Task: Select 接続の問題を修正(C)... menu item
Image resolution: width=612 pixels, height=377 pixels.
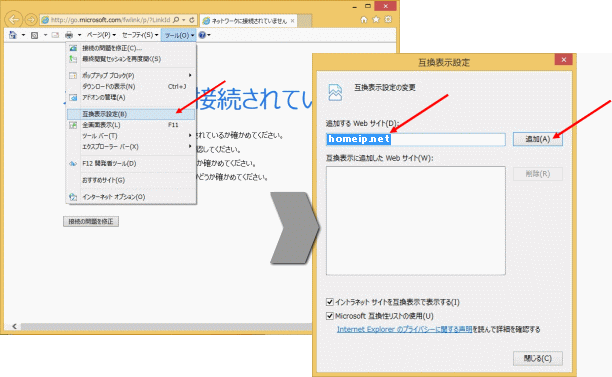Action: pyautogui.click(x=131, y=48)
